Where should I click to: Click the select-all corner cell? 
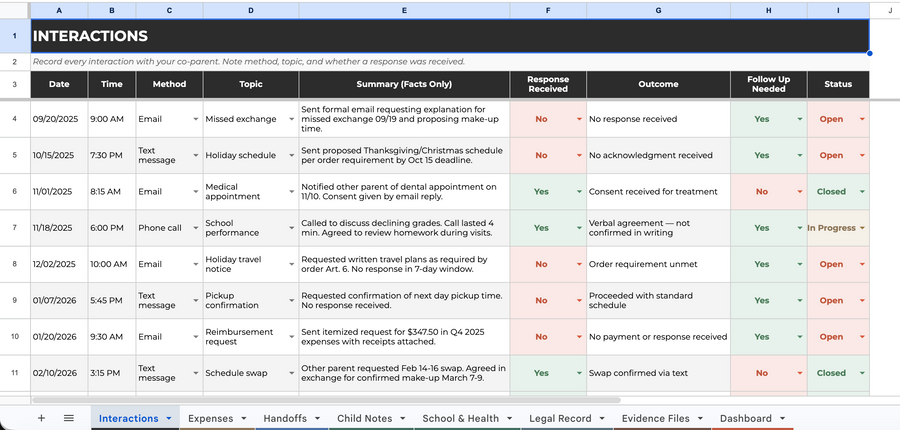[15, 10]
